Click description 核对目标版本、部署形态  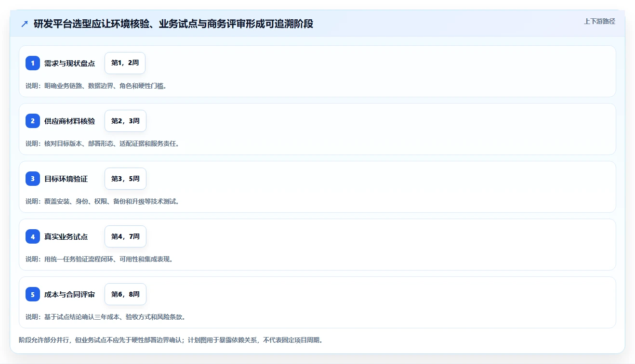click(103, 143)
